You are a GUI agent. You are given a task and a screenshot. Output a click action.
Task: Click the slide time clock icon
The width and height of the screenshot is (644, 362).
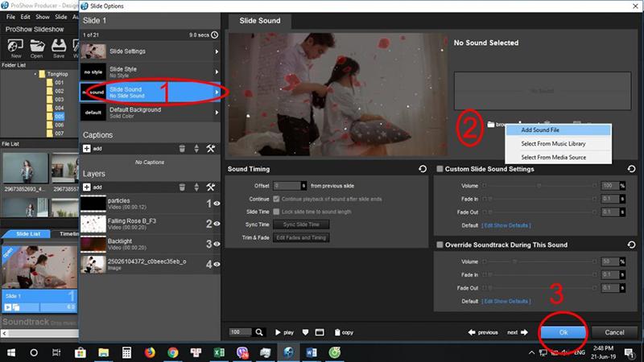click(215, 35)
